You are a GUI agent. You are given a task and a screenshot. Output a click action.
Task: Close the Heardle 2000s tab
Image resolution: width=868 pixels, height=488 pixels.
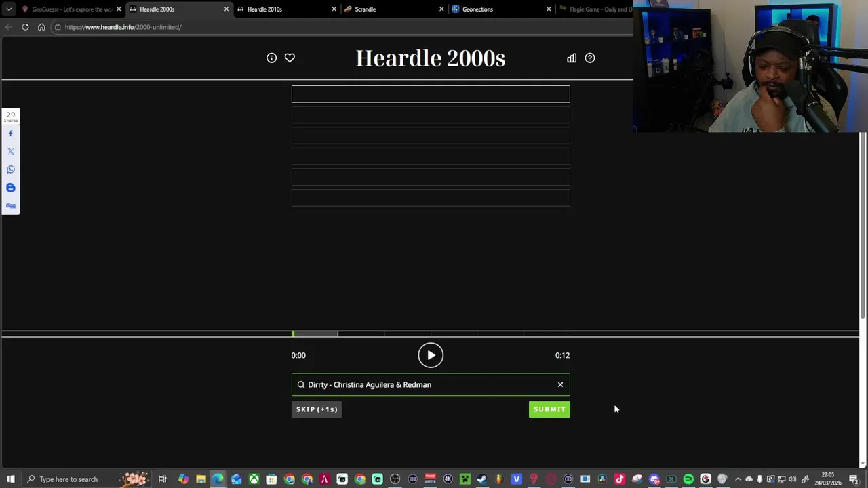(x=226, y=9)
